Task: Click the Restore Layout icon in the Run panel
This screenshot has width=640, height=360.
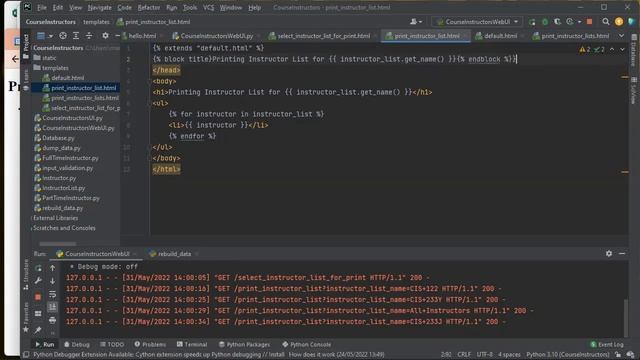Action: (38, 313)
